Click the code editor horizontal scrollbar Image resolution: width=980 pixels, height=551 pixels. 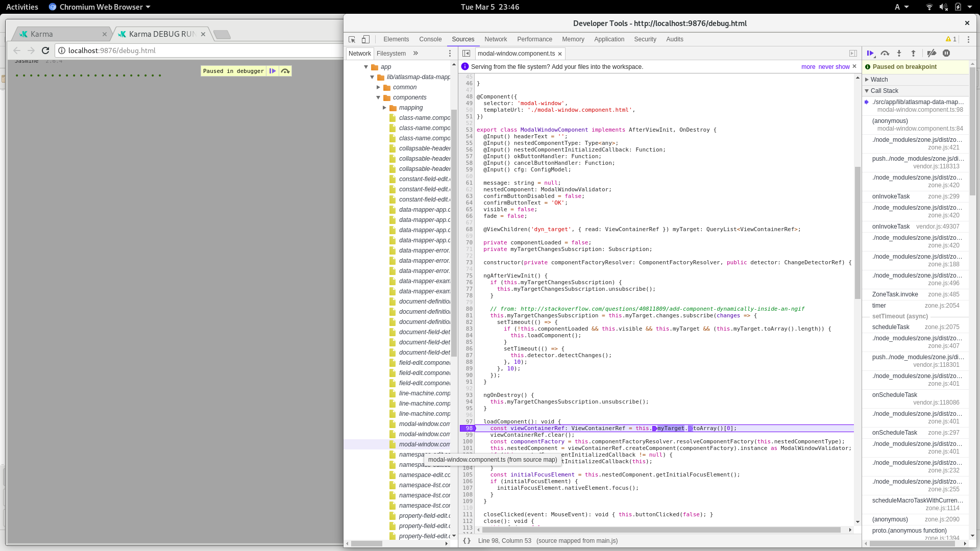(661, 530)
